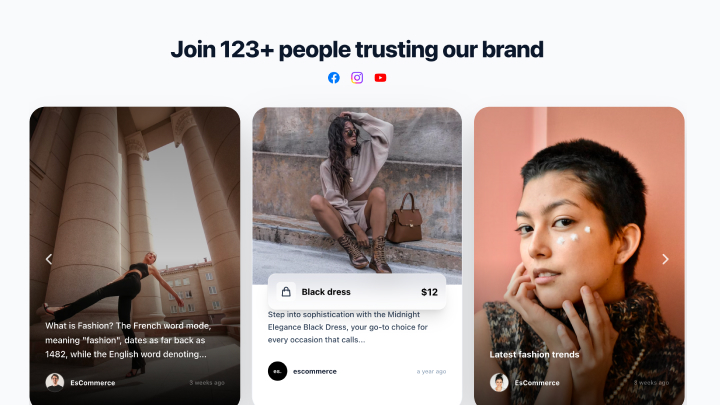This screenshot has width=720, height=405.
Task: Click EsCommerce author name on the columns card
Action: tap(93, 382)
